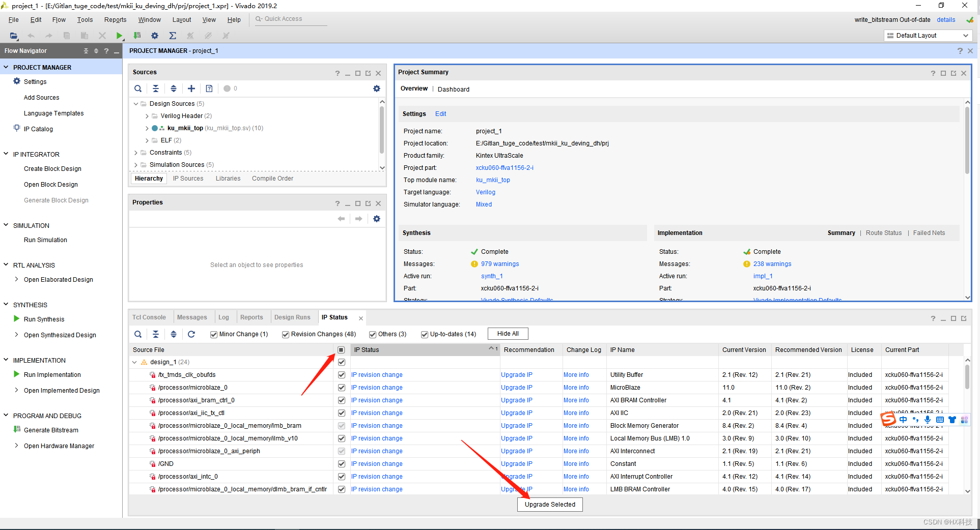Open the Settings gear in main toolbar

[155, 36]
